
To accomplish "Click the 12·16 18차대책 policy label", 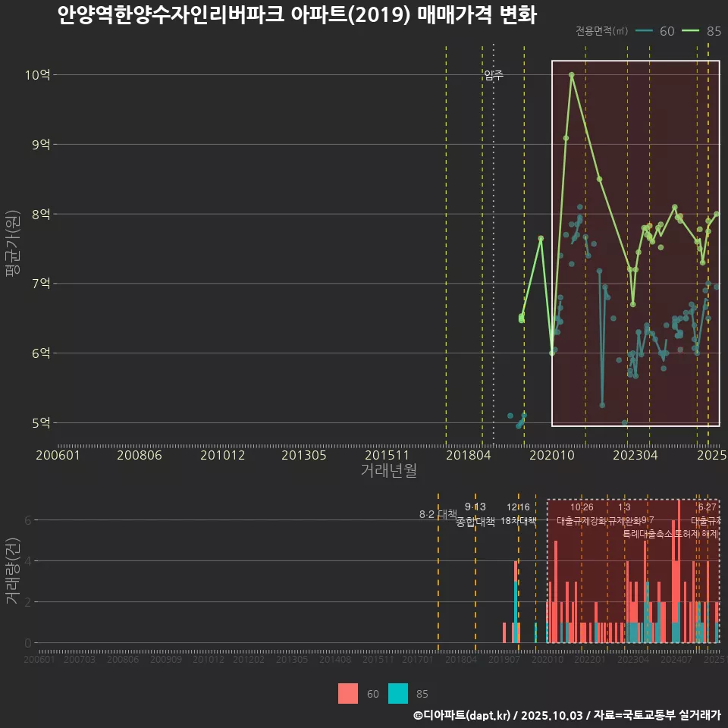I will click(x=519, y=514).
